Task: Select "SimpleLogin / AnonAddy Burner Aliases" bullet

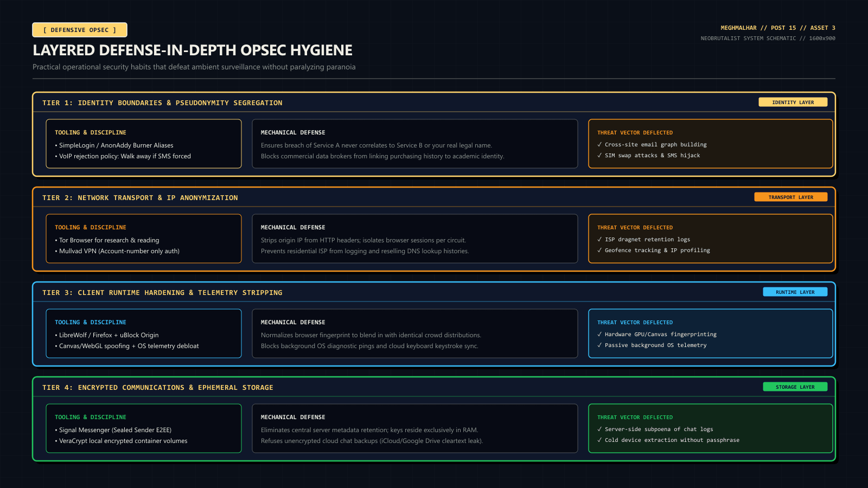Action: tap(114, 145)
